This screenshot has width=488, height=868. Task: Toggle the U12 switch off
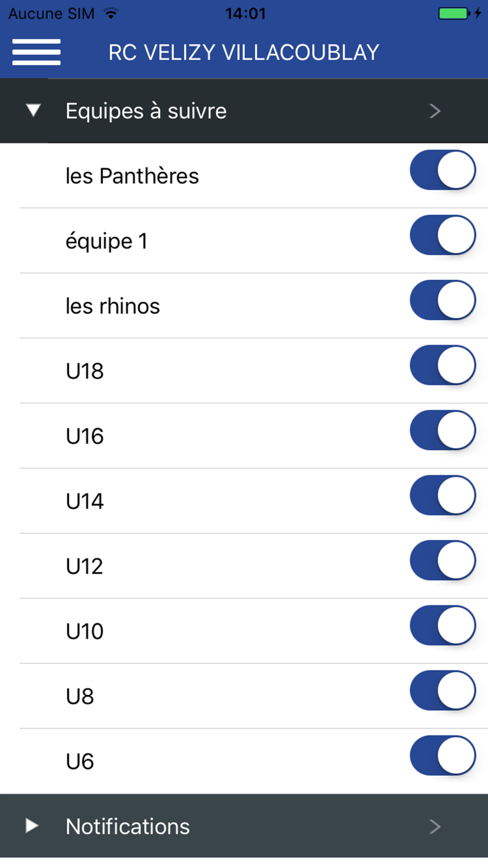click(443, 560)
